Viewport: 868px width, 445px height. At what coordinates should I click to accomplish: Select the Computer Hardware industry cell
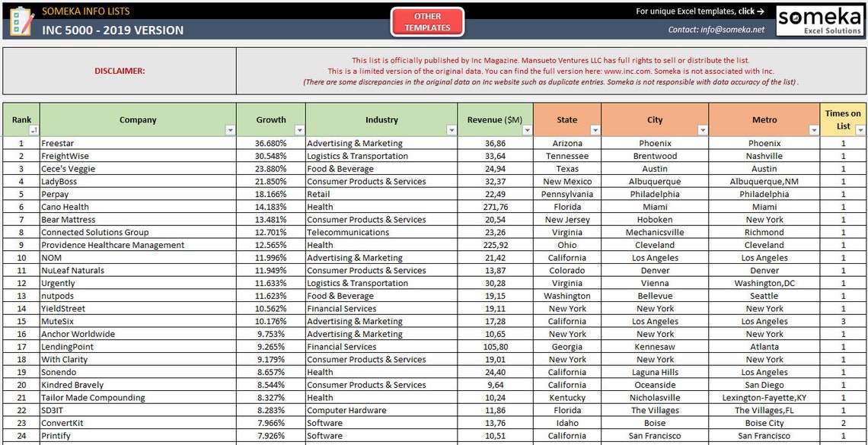point(381,410)
